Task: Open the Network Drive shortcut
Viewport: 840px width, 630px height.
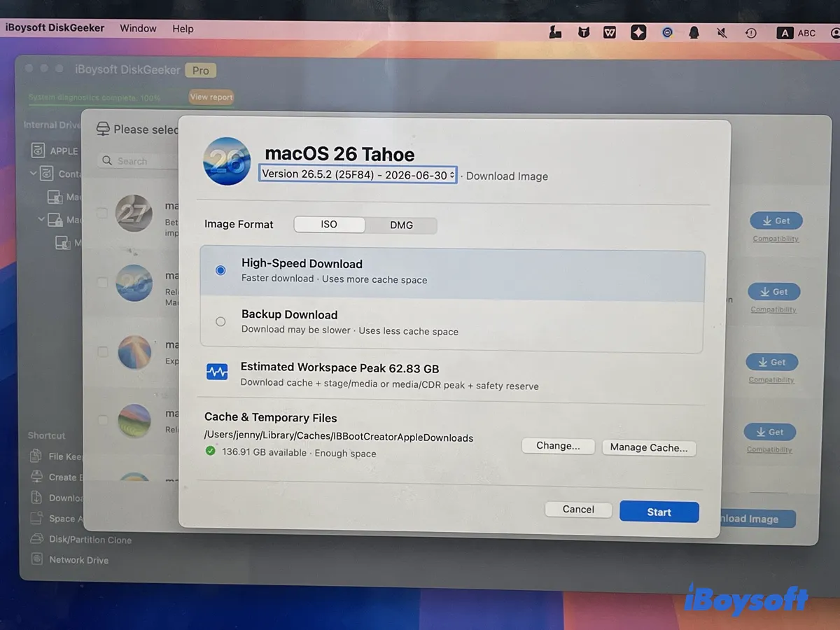Action: [x=69, y=560]
